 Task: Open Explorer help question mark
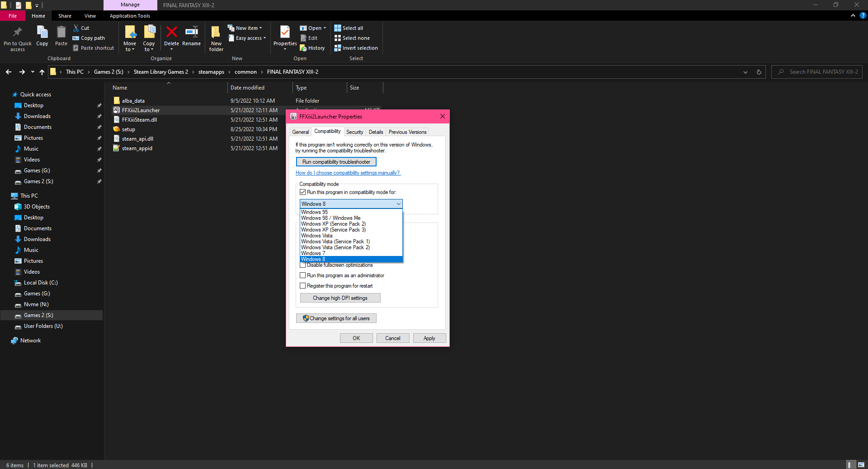click(863, 15)
